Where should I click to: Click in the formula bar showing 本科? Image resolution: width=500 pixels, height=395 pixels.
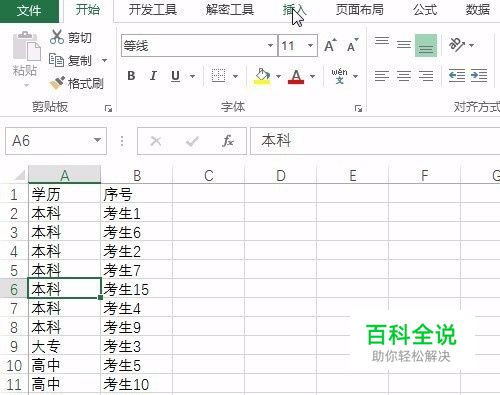tap(375, 141)
